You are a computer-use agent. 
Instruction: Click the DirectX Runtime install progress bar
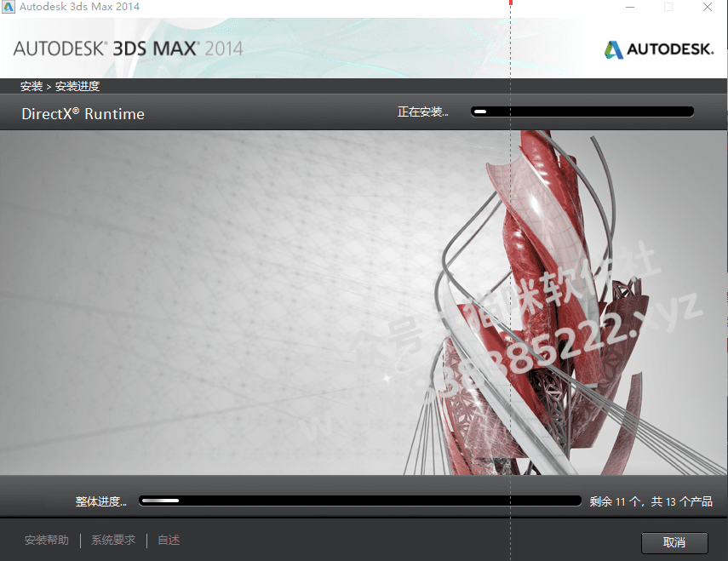[x=582, y=112]
